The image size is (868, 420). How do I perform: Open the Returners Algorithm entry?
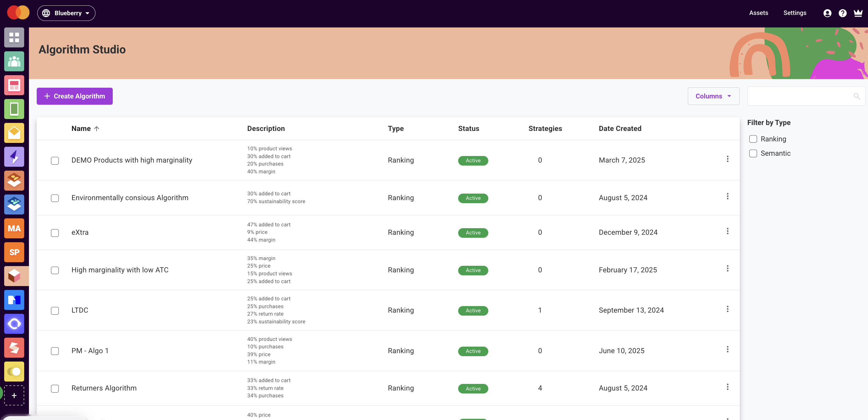pos(104,388)
